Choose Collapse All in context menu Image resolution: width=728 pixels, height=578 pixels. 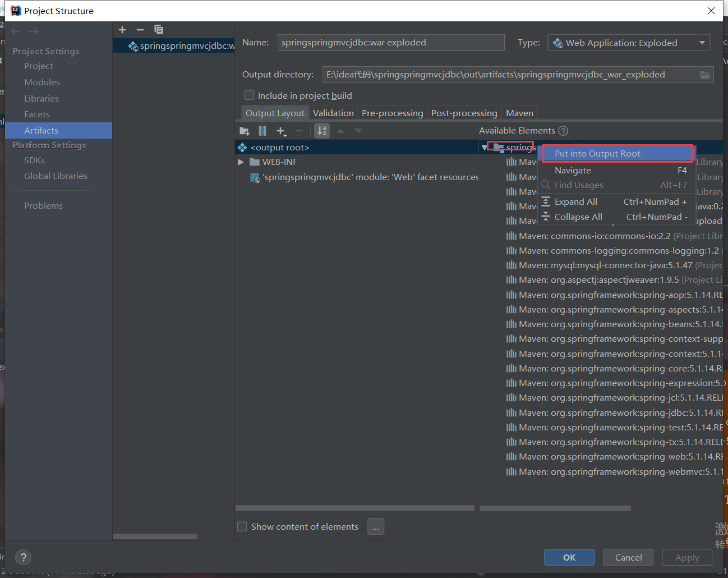pyautogui.click(x=617, y=217)
